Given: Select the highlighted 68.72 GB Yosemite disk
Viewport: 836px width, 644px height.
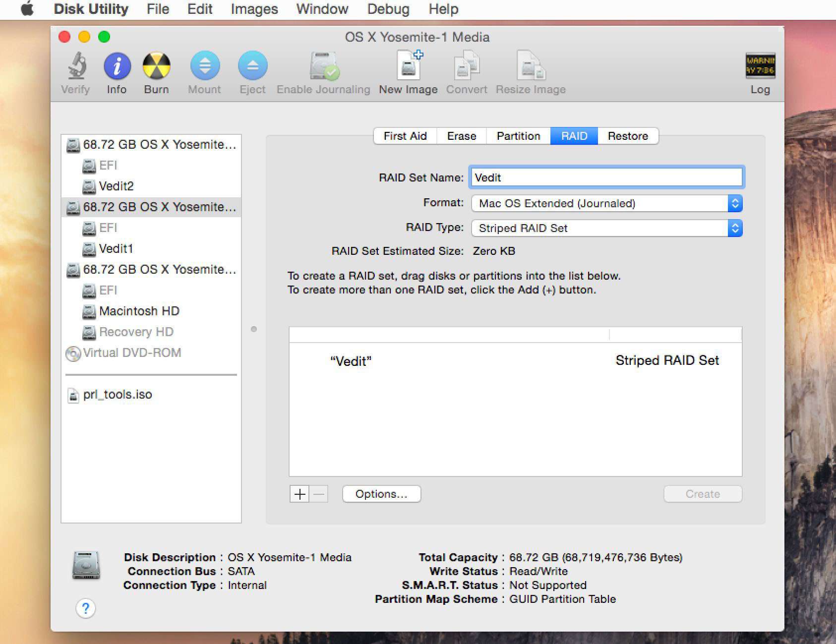Looking at the screenshot, I should coord(151,207).
